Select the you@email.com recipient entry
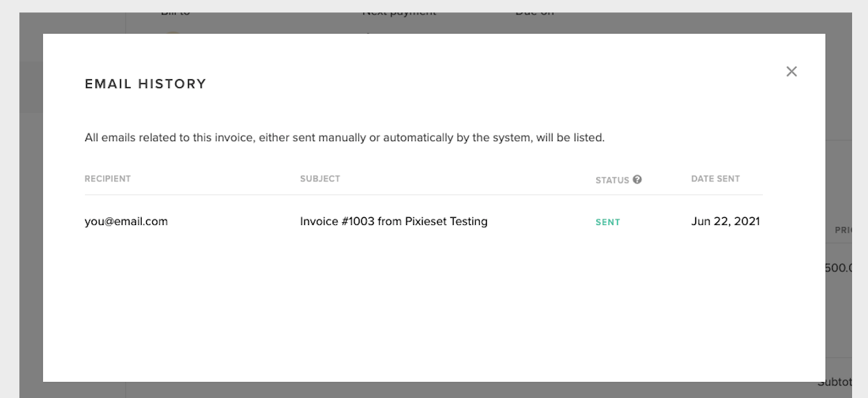The height and width of the screenshot is (398, 868). (126, 221)
